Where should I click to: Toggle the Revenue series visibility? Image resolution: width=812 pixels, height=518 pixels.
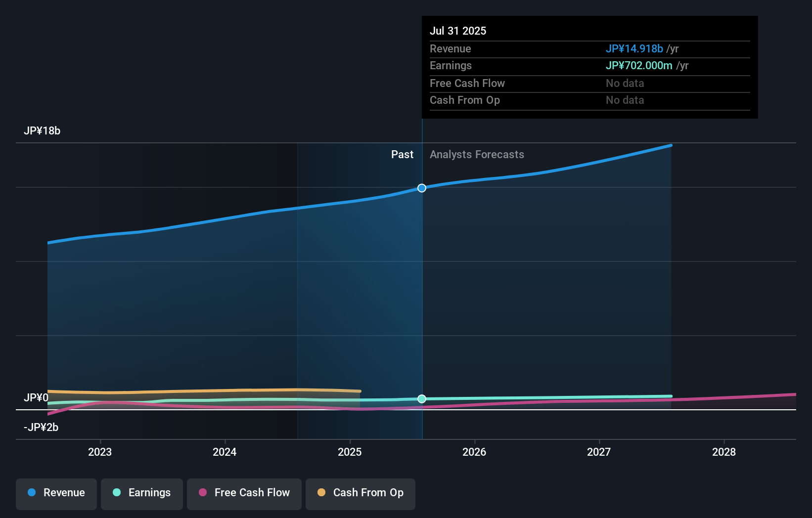coord(56,493)
